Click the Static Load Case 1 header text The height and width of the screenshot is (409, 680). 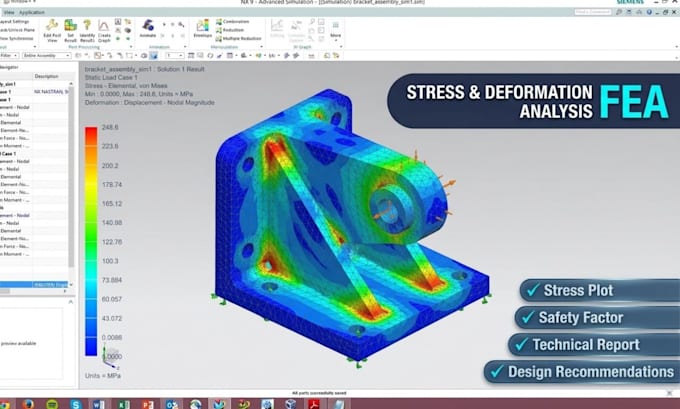pyautogui.click(x=111, y=77)
